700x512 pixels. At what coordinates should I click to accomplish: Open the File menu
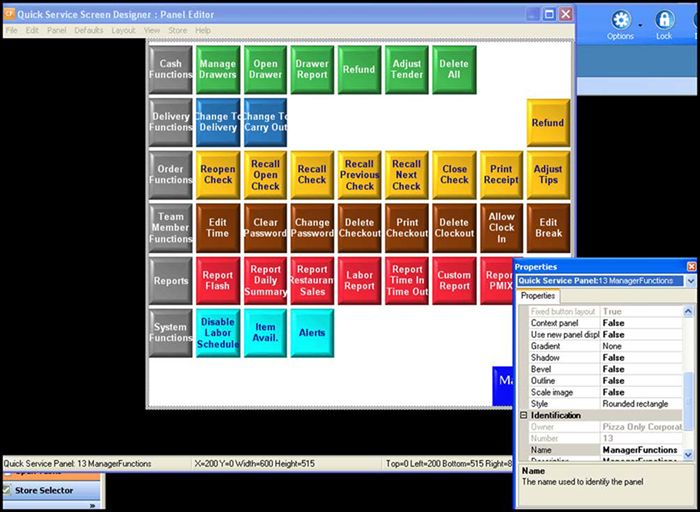coord(12,30)
